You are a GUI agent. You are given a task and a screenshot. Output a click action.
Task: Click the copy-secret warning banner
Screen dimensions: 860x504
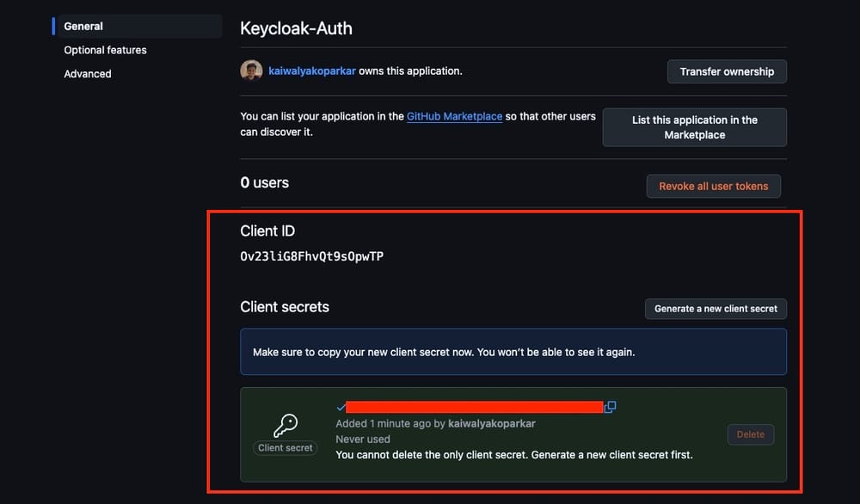513,352
